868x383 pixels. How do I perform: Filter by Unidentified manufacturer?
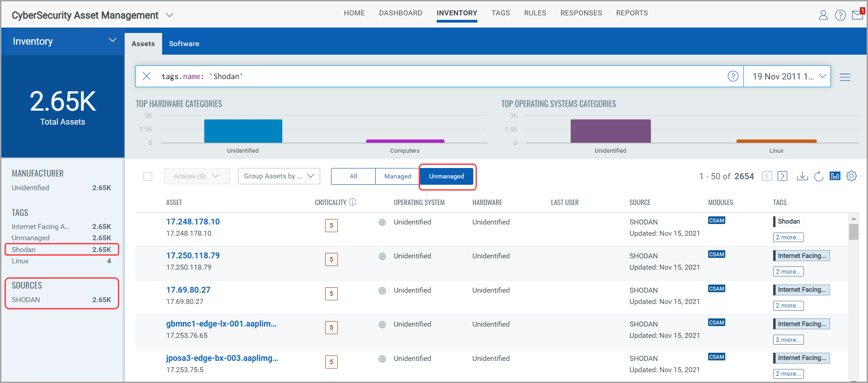(x=61, y=188)
